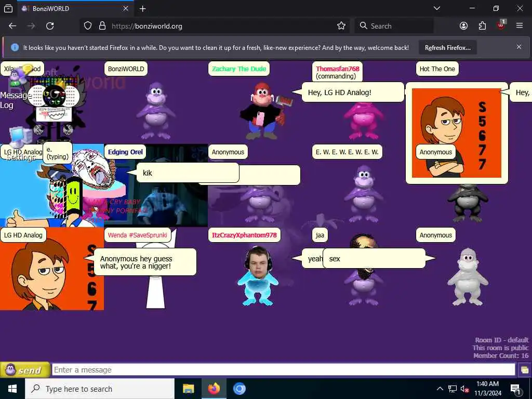
Task: Close the BonziWORLD tab
Action: 126,8
